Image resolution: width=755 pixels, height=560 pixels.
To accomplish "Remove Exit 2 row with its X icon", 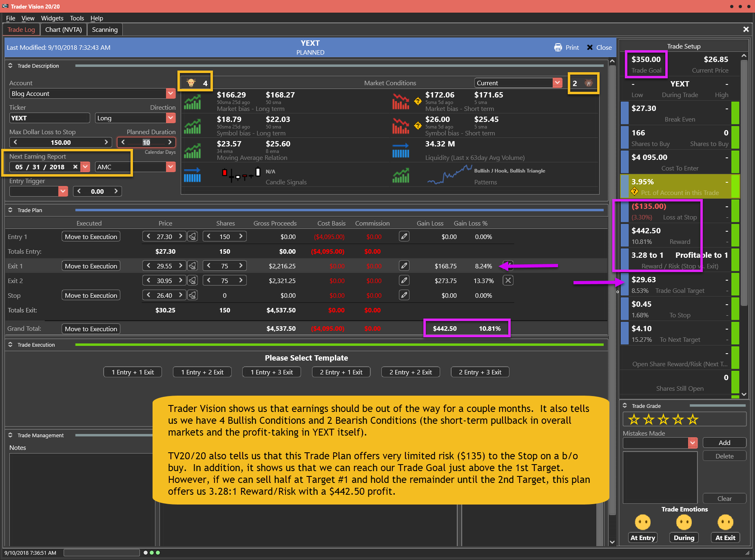I will click(x=508, y=281).
